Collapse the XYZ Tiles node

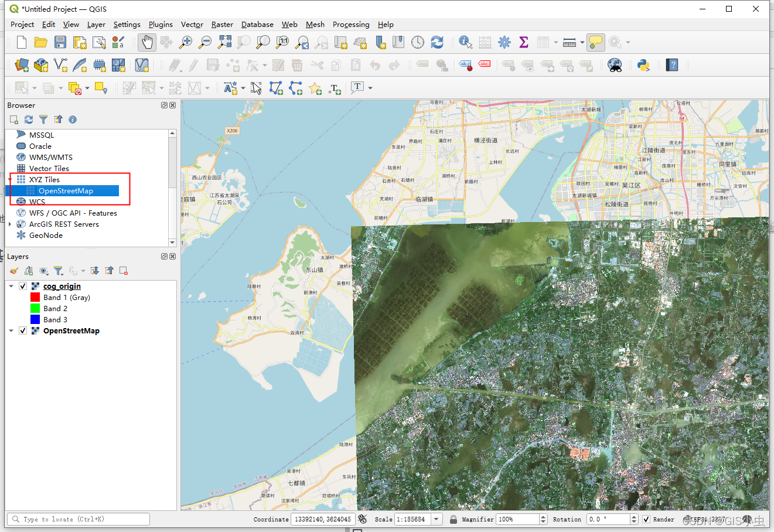tap(10, 180)
